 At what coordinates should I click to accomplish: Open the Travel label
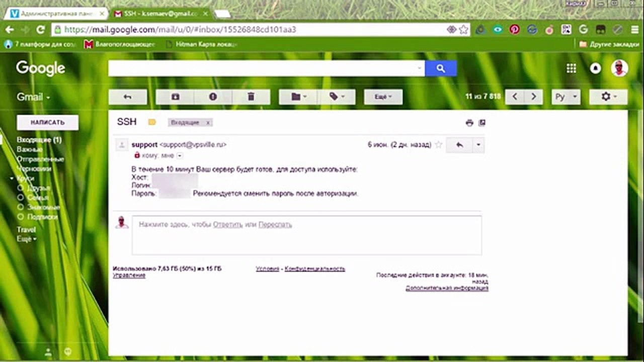click(26, 230)
